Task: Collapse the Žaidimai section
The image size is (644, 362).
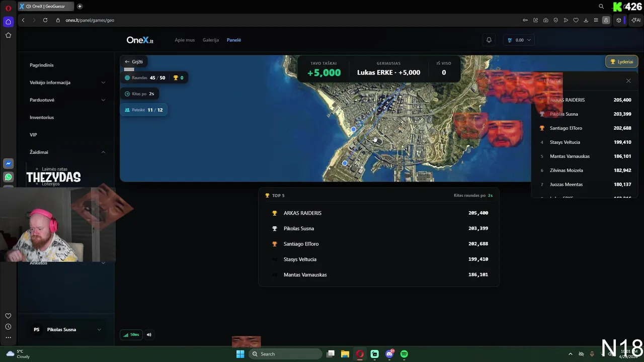Action: (67, 152)
